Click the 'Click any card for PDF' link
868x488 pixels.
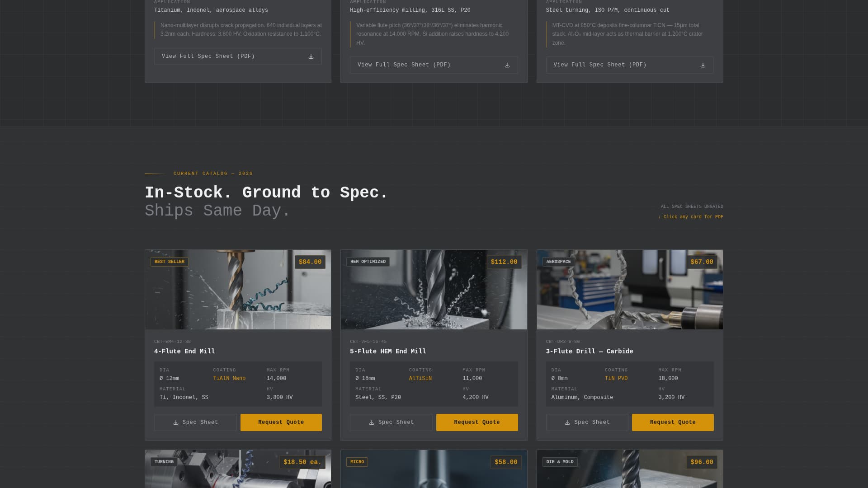pos(693,217)
